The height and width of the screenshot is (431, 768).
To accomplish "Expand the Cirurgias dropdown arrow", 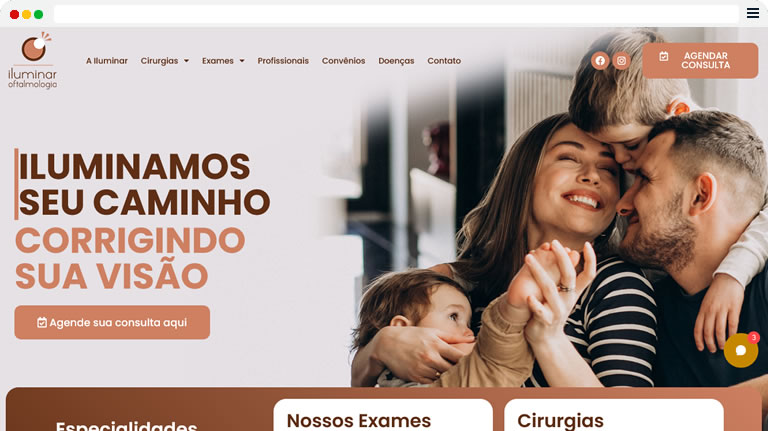I will tap(186, 61).
